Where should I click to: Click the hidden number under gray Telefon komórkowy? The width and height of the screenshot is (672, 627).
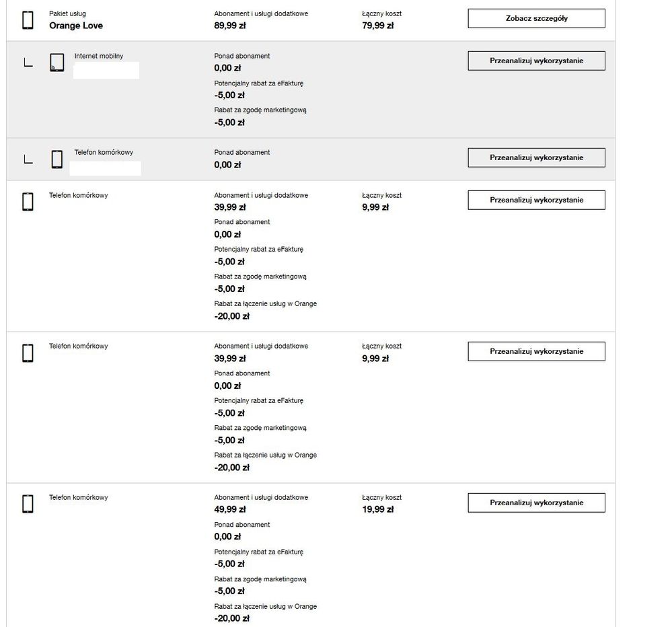point(106,168)
